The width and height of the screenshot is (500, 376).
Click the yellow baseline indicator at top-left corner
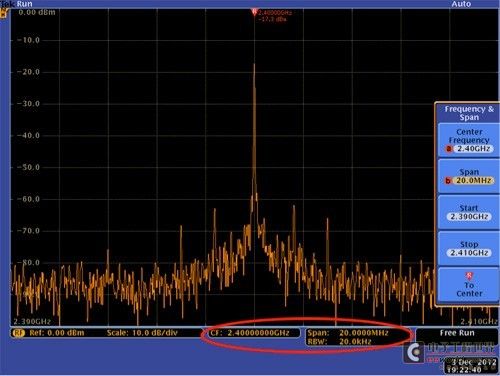(x=4, y=14)
